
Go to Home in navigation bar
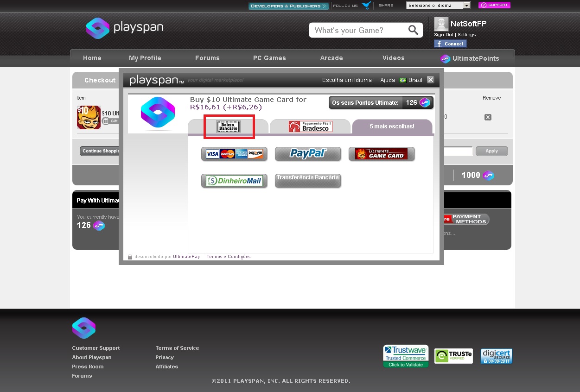coord(92,58)
